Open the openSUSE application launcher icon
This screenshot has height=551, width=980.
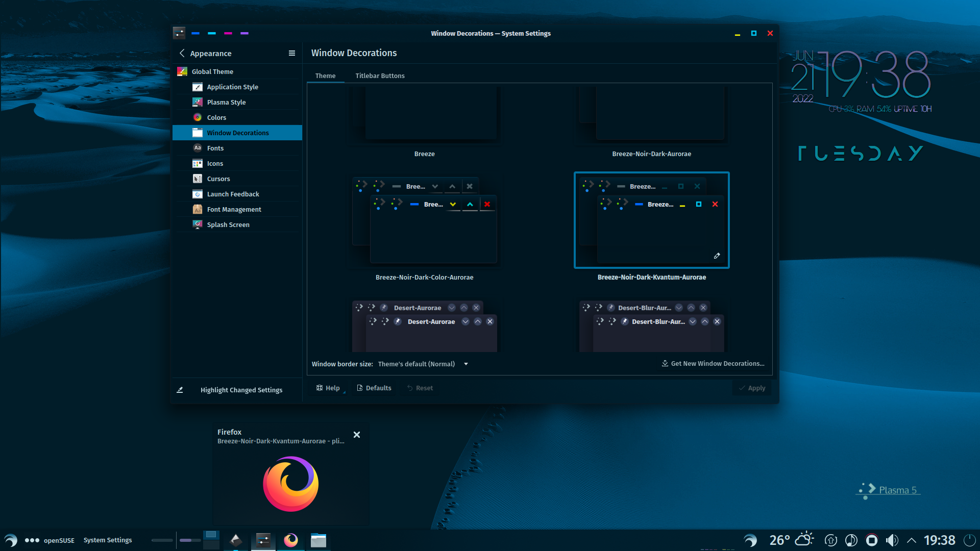pos(10,540)
